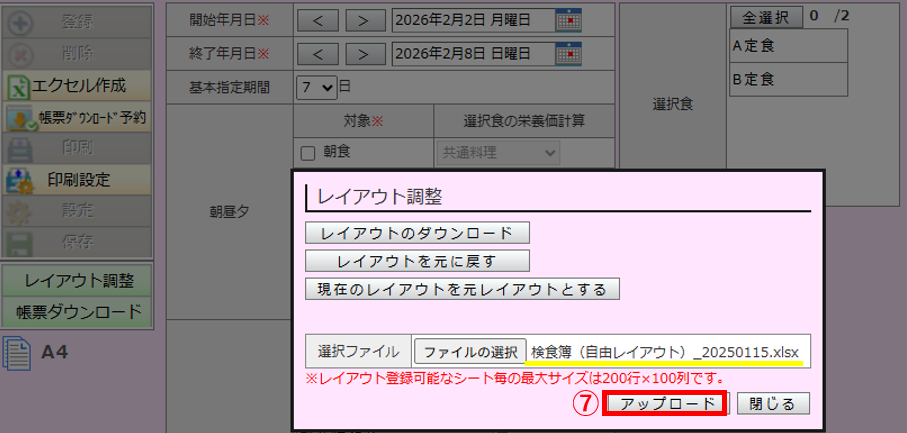Open calendar picker for 開始年月日

pyautogui.click(x=568, y=19)
